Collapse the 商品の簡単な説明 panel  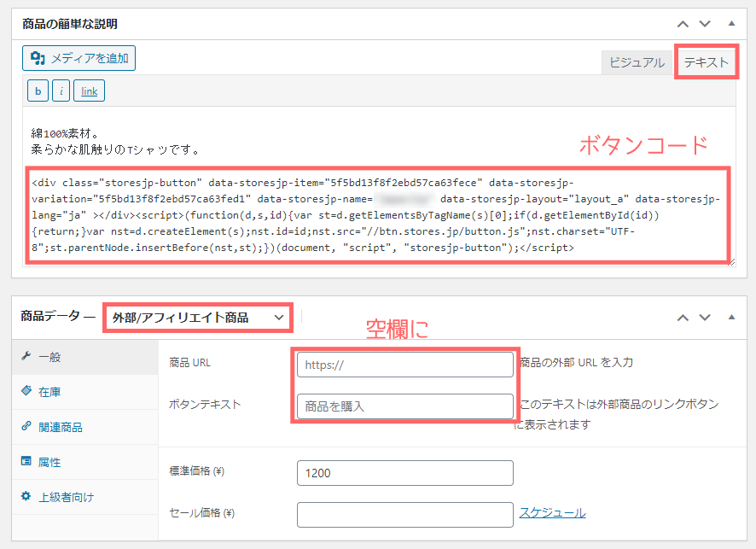click(x=731, y=23)
